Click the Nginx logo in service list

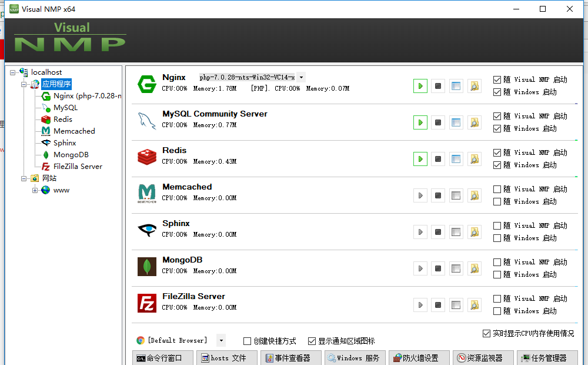[x=146, y=84]
